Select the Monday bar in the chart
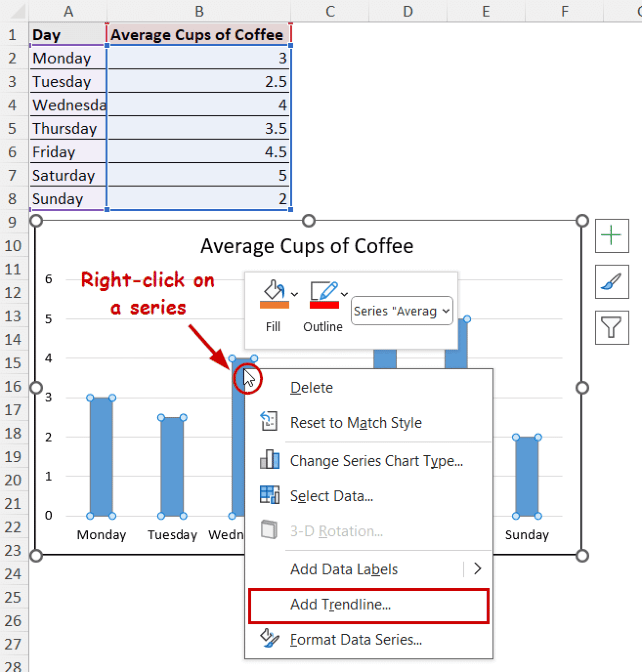Image resolution: width=642 pixels, height=672 pixels. point(101,458)
